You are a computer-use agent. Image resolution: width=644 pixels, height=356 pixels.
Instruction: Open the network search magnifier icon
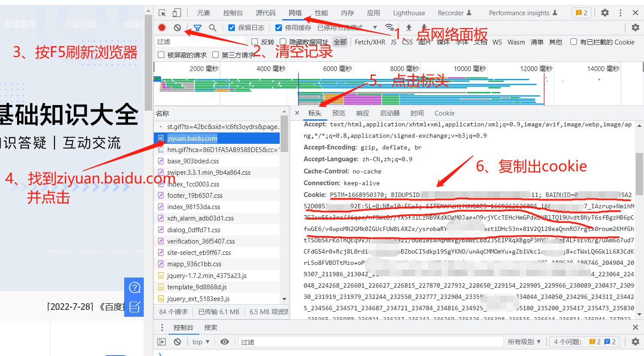tap(213, 27)
